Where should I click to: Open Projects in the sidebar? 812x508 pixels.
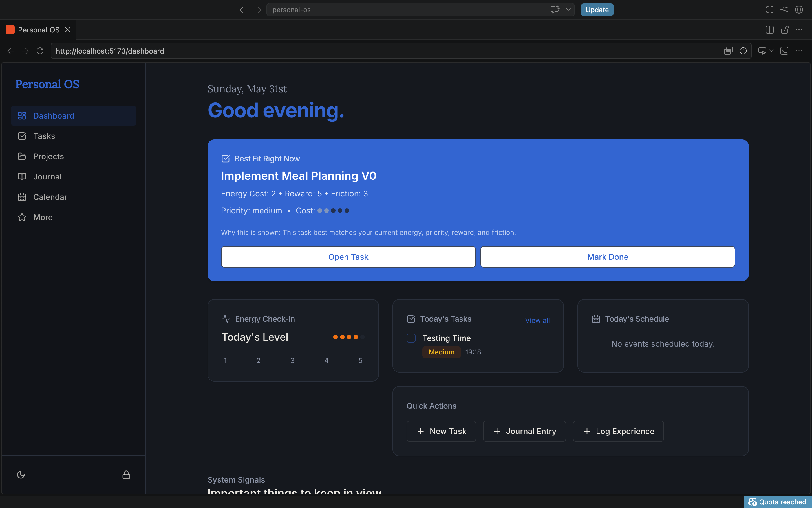point(74,156)
